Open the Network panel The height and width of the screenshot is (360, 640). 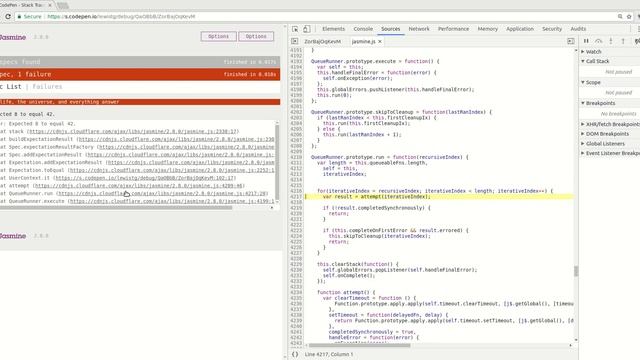click(419, 29)
